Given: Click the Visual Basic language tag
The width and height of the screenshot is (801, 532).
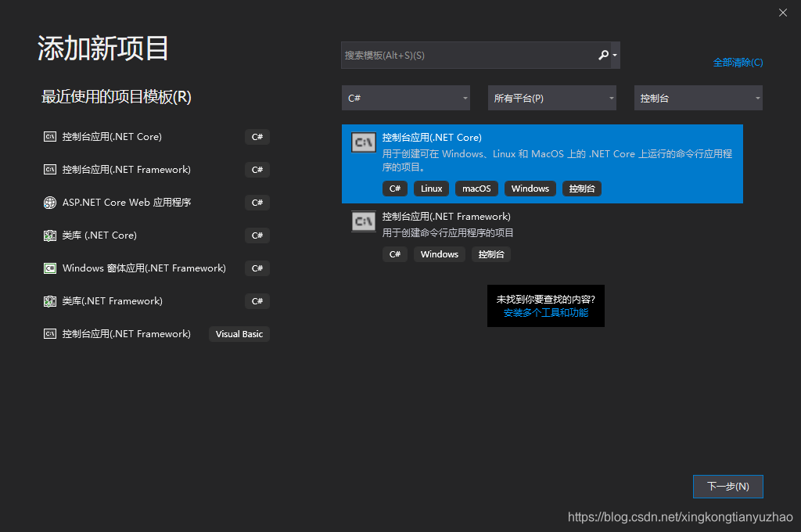Looking at the screenshot, I should click(239, 334).
